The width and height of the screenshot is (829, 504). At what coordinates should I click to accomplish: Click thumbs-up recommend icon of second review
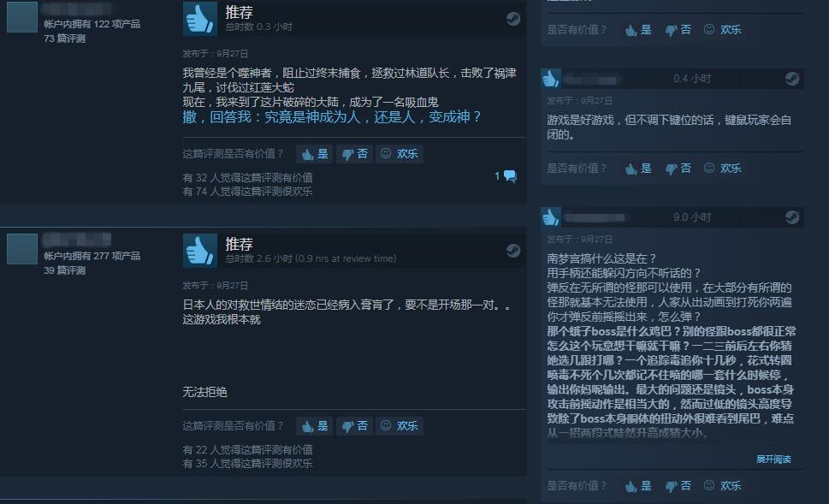click(x=200, y=250)
